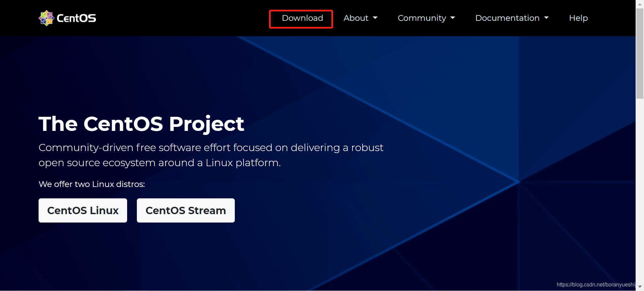Expand the About dropdown menu
Viewport: 644px width, 291px height.
[361, 18]
